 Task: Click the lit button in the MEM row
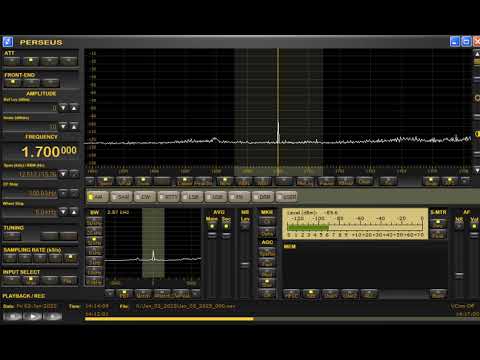point(311,294)
